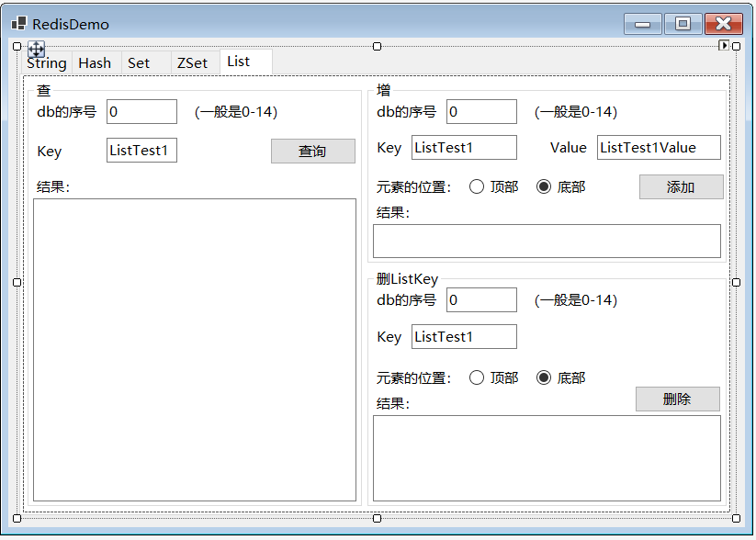756x540 pixels.
Task: Click the 删除 button
Action: click(677, 399)
